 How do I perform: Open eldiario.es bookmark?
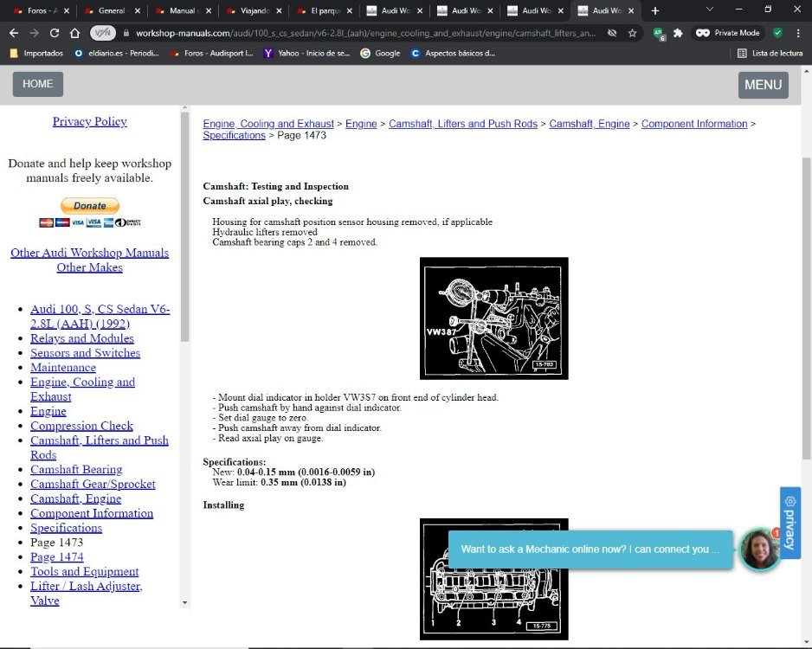click(117, 53)
